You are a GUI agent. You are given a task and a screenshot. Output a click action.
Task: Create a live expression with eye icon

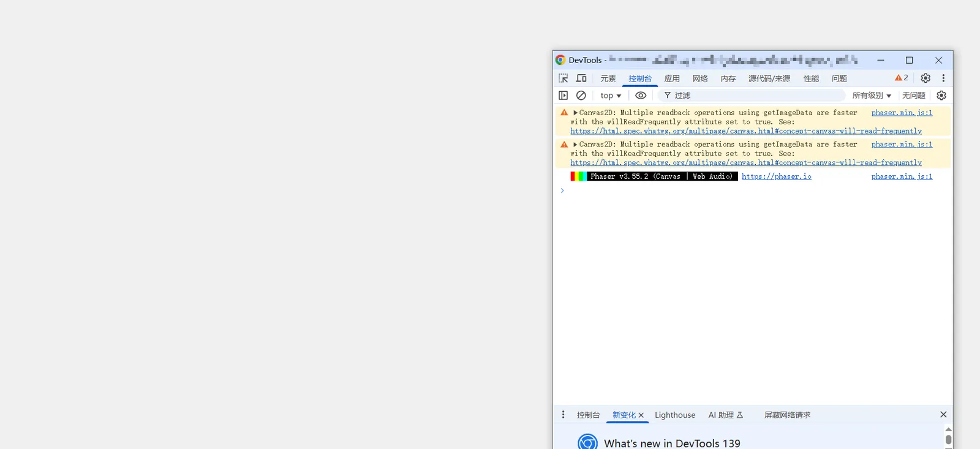[641, 96]
